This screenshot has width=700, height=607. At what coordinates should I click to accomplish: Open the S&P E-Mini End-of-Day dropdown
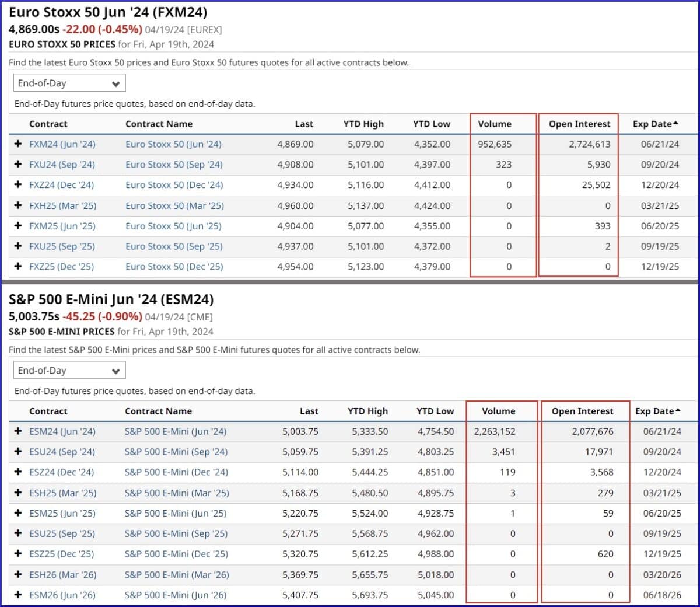pos(69,369)
